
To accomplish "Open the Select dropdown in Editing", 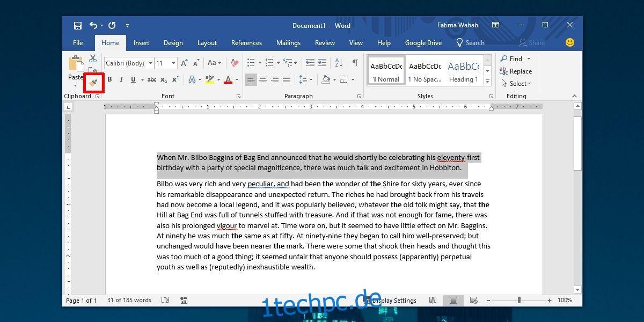I will (x=516, y=83).
